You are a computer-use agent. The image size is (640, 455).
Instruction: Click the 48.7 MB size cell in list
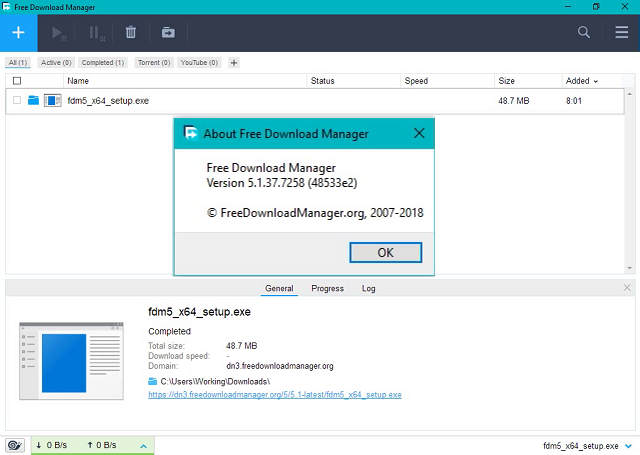pos(513,100)
